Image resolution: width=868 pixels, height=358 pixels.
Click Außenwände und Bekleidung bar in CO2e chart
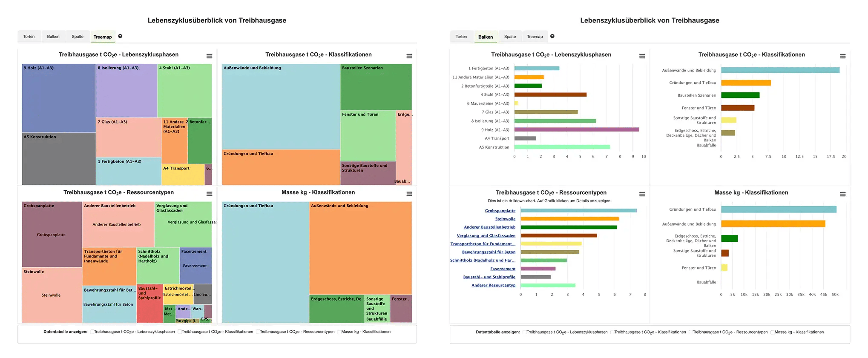click(x=780, y=70)
